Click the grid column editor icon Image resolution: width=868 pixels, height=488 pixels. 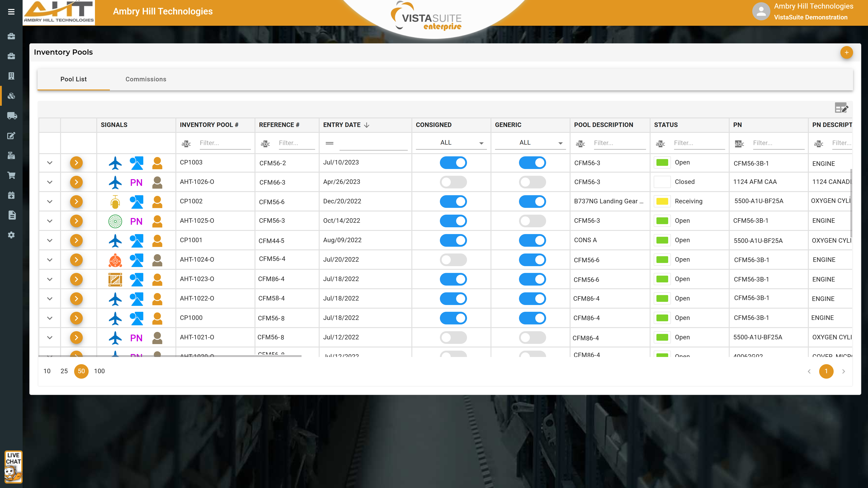(841, 108)
